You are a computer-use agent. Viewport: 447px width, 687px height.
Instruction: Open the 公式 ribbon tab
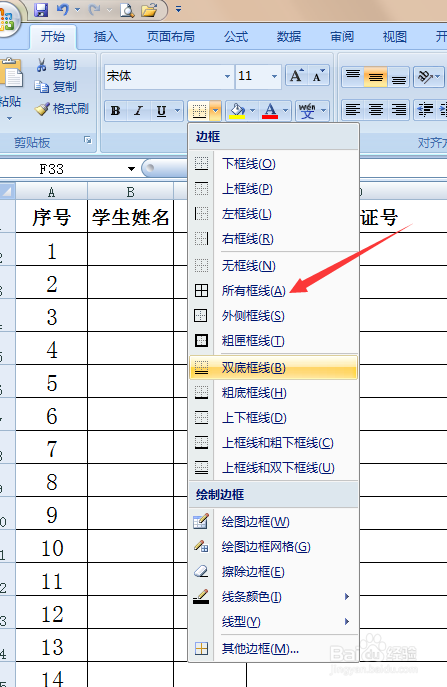click(x=236, y=36)
